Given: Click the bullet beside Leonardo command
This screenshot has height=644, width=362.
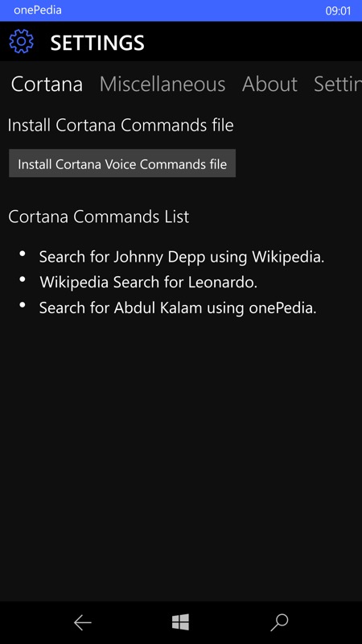Looking at the screenshot, I should (23, 279).
